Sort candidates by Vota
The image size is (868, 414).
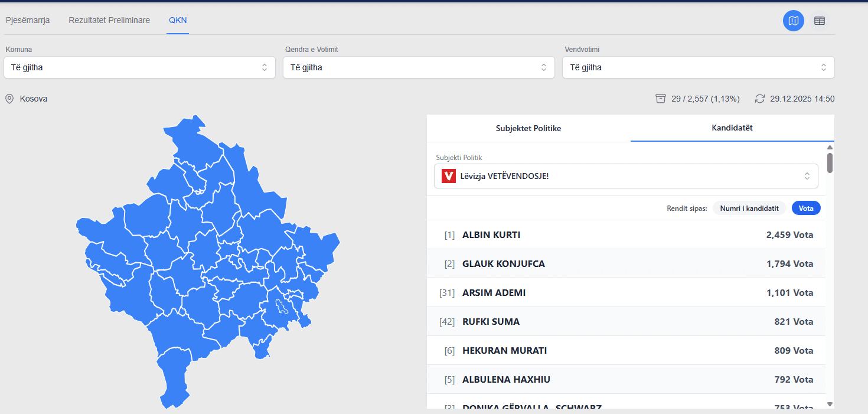click(806, 208)
